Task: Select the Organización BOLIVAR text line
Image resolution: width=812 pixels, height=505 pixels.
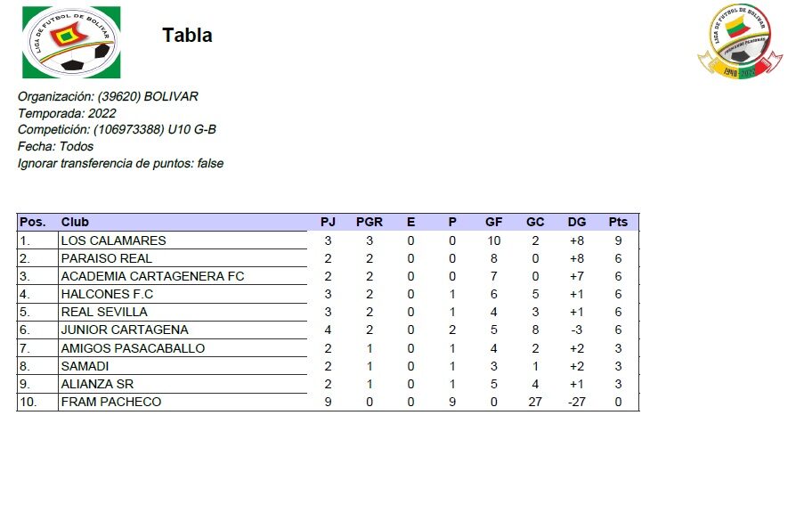Action: (x=108, y=96)
